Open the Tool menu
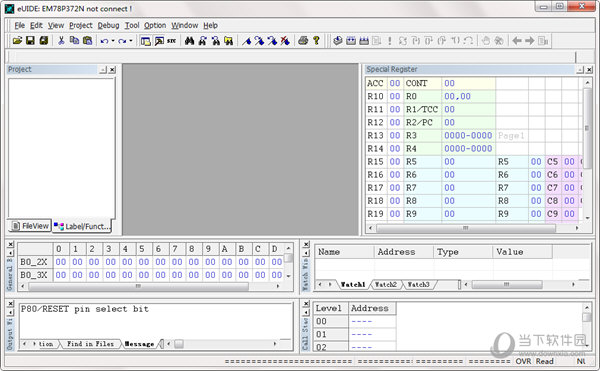The image size is (600, 371). (132, 25)
